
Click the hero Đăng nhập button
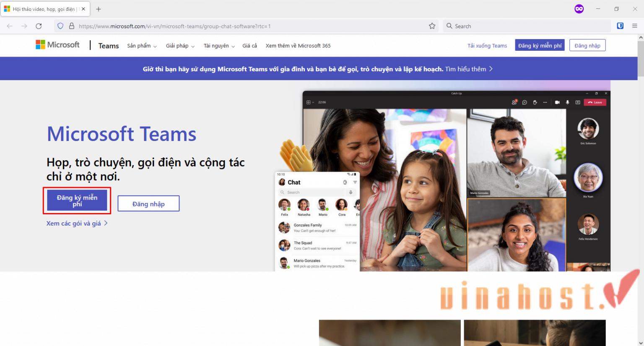pos(148,204)
